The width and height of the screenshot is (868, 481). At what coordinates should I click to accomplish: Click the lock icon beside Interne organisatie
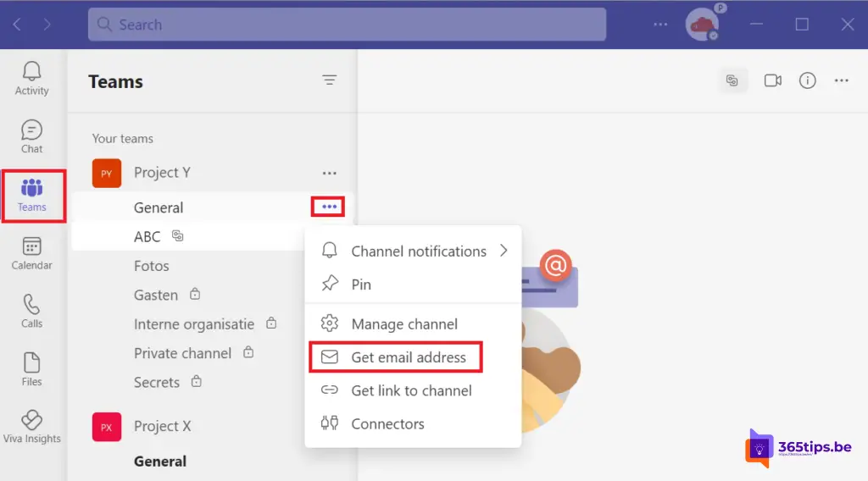pos(271,323)
